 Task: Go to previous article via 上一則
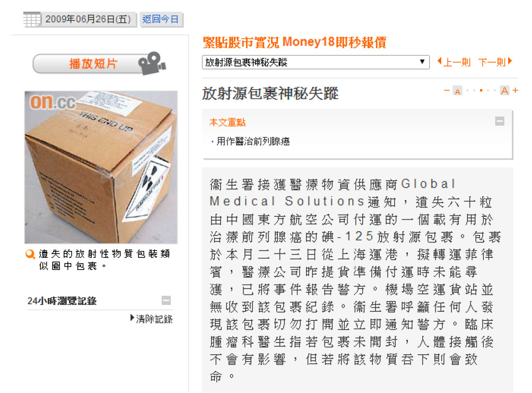coord(457,62)
